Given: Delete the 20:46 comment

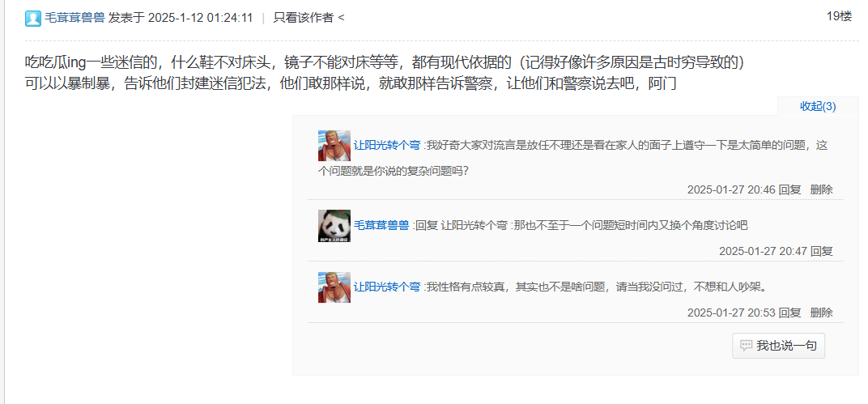Looking at the screenshot, I should pos(822,189).
